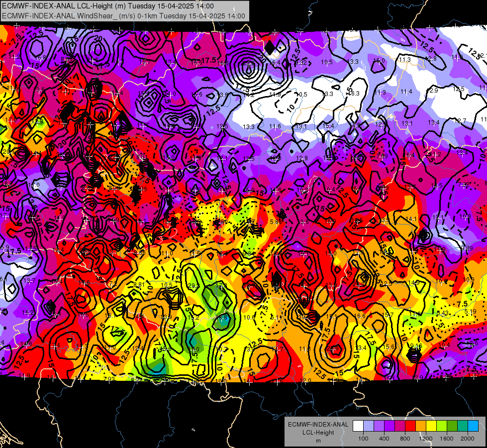Click the 2000 value under the legend
This screenshot has width=487, height=448.
point(468,439)
